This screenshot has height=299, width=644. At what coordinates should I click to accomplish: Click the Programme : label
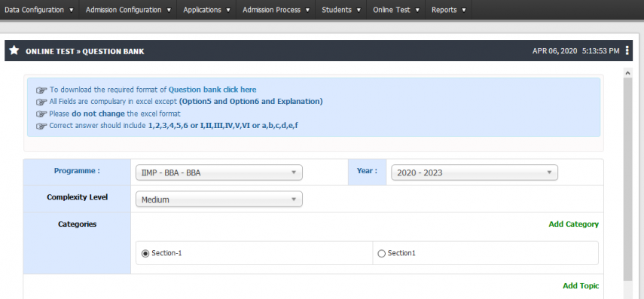78,171
